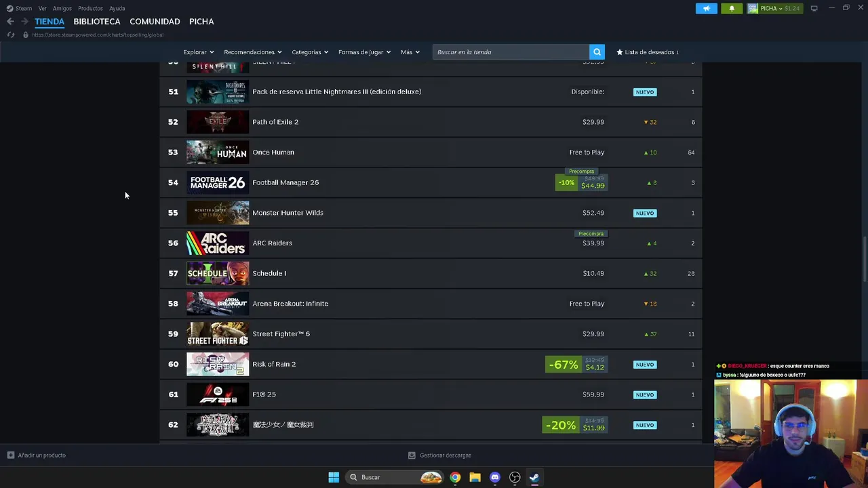868x488 pixels.
Task: Click the PICHA profile avatar
Action: coord(753,8)
